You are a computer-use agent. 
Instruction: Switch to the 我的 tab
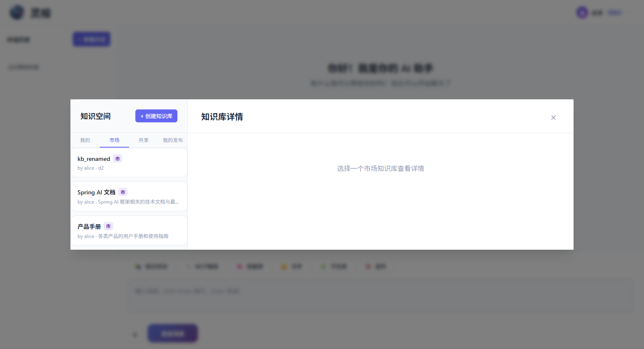(85, 140)
